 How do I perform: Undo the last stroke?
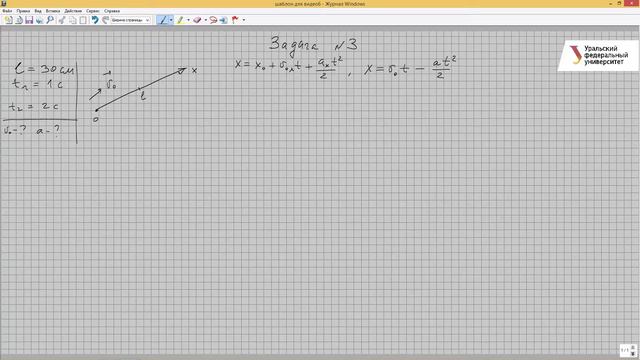click(x=95, y=20)
